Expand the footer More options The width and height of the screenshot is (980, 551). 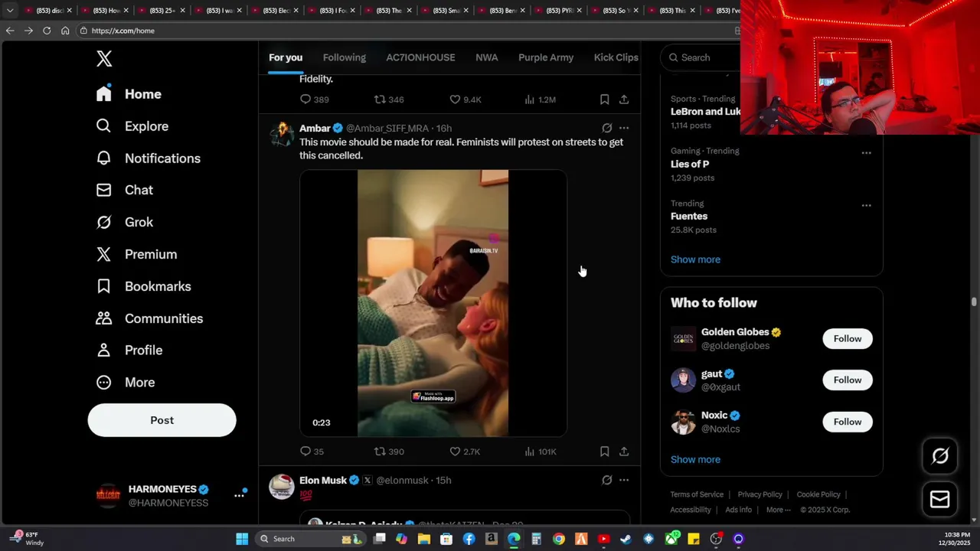pyautogui.click(x=778, y=510)
